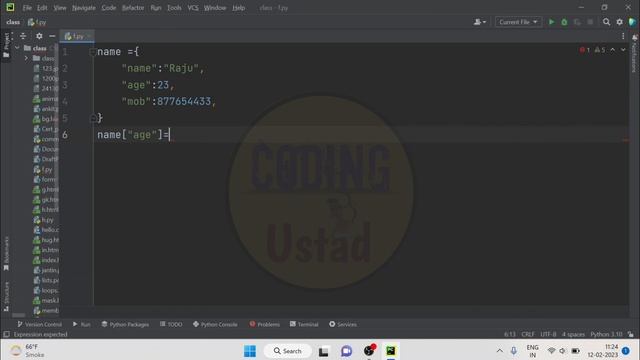Click f.py breadcrumb in navigation bar
This screenshot has height=360, width=640.
[37, 22]
